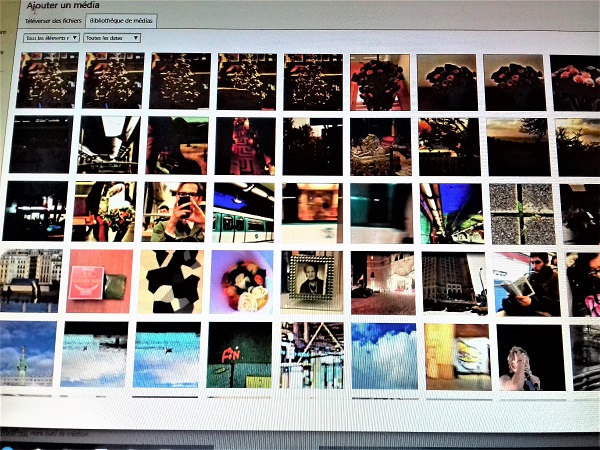Choose the waterfront city buildings photo
The width and height of the screenshot is (600, 450).
[x=30, y=280]
